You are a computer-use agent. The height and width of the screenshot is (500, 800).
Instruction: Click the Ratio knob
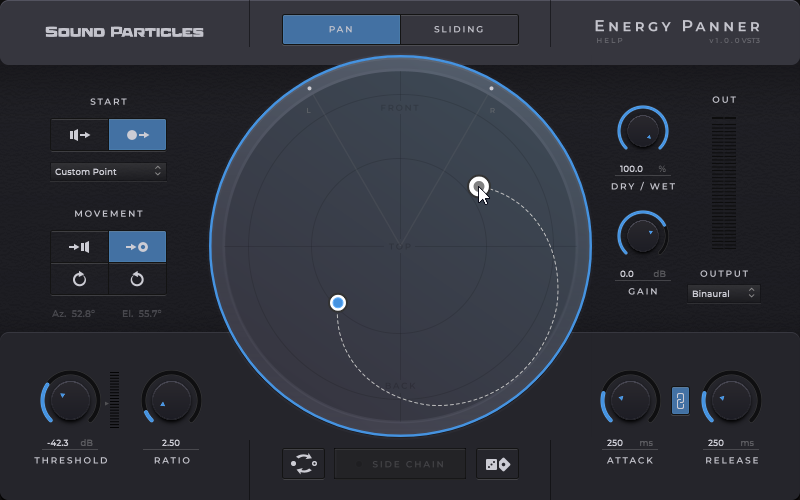click(x=171, y=401)
